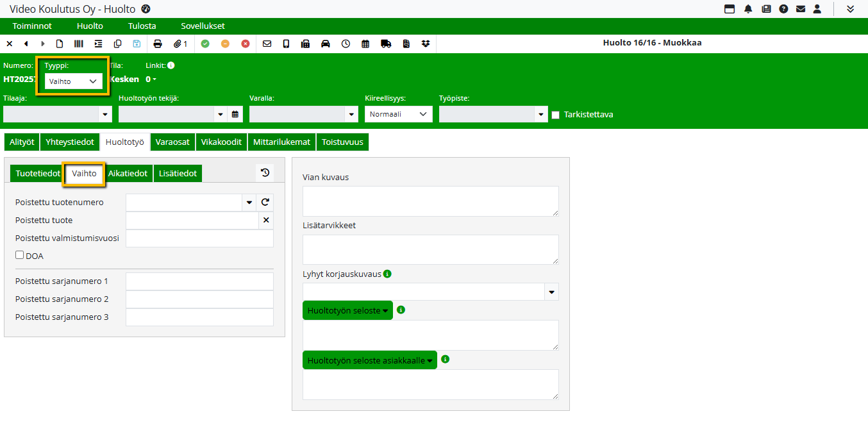Image resolution: width=868 pixels, height=425 pixels.
Task: Click the green checkmark status icon
Action: [205, 44]
